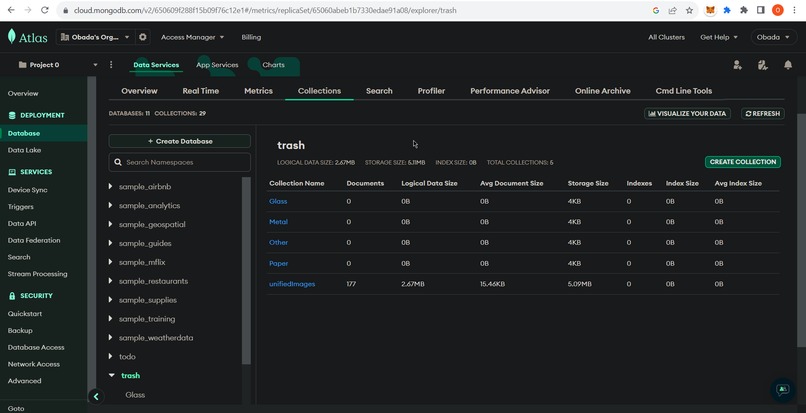Click the blue extension icon
This screenshot has width=806, height=413.
click(727, 10)
